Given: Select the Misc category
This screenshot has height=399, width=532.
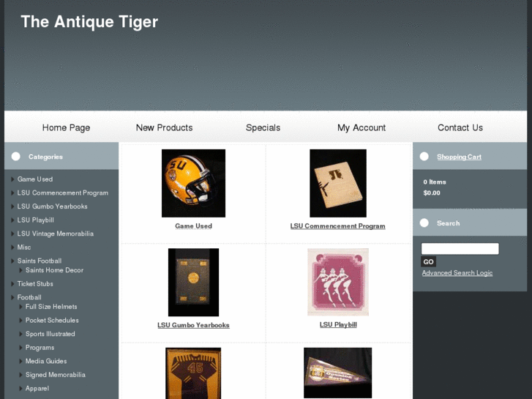Looking at the screenshot, I should coord(24,247).
